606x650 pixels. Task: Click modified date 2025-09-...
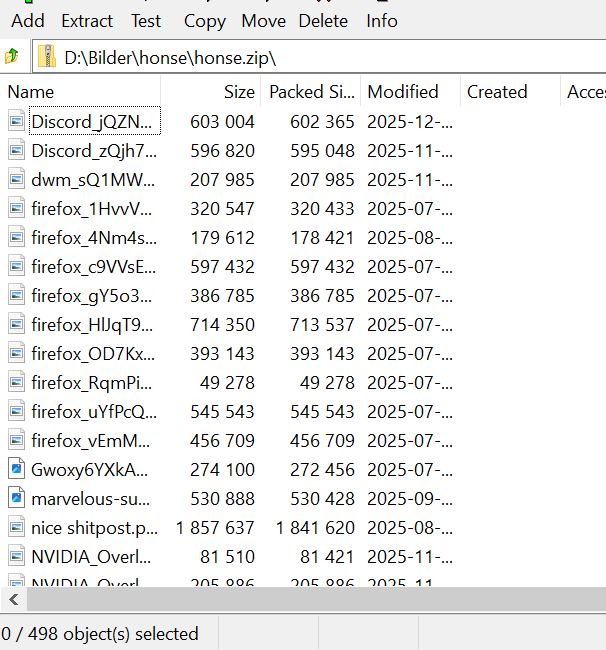(410, 499)
